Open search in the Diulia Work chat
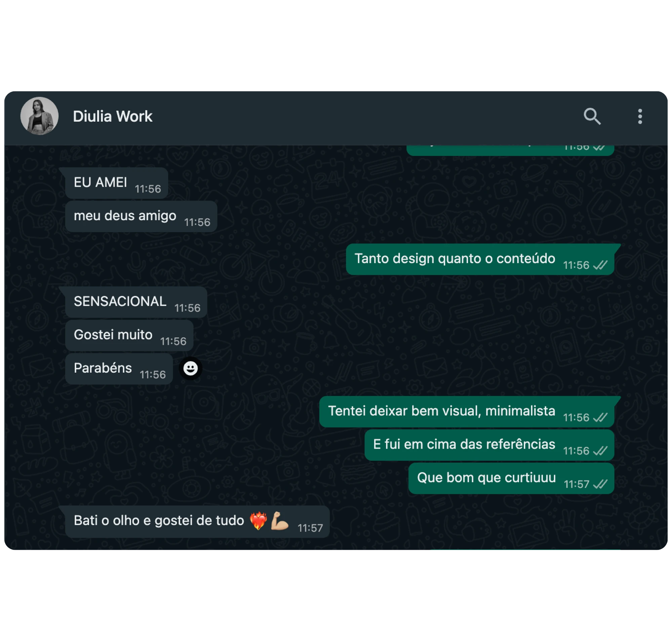 [592, 116]
